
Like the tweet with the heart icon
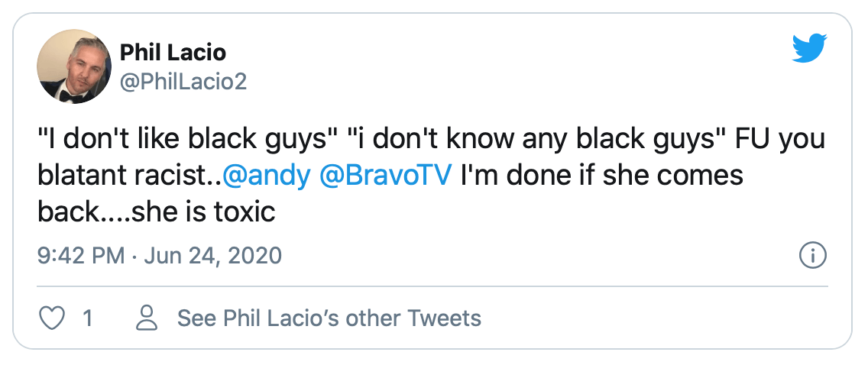tap(51, 318)
